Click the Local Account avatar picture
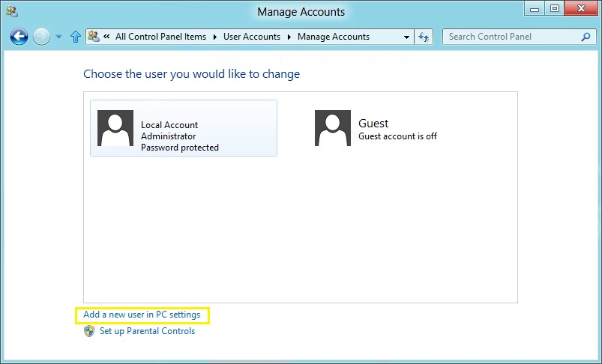This screenshot has width=602, height=364. pyautogui.click(x=115, y=128)
